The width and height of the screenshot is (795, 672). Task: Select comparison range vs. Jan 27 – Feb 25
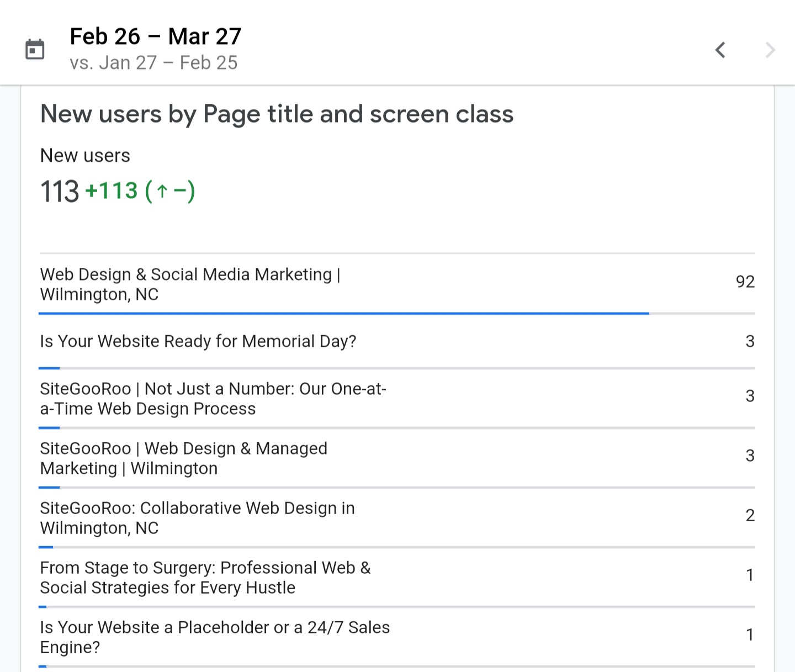153,63
